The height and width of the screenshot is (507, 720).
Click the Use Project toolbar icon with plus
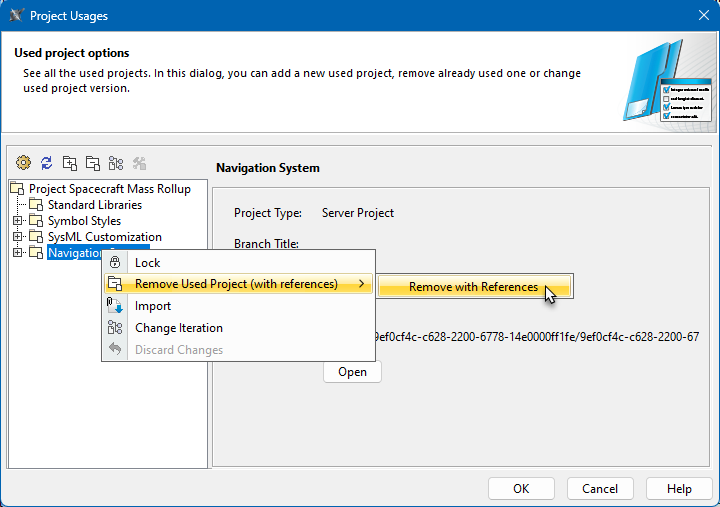69,163
